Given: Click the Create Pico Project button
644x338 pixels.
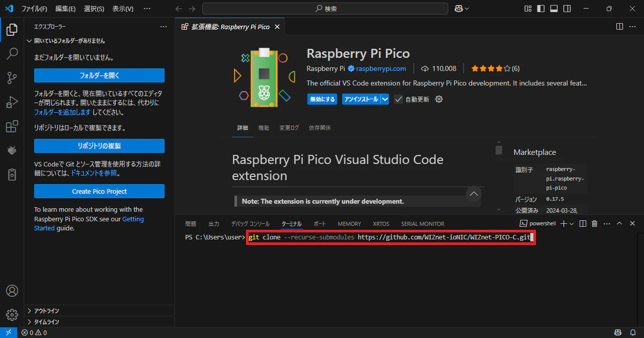Looking at the screenshot, I should [99, 191].
